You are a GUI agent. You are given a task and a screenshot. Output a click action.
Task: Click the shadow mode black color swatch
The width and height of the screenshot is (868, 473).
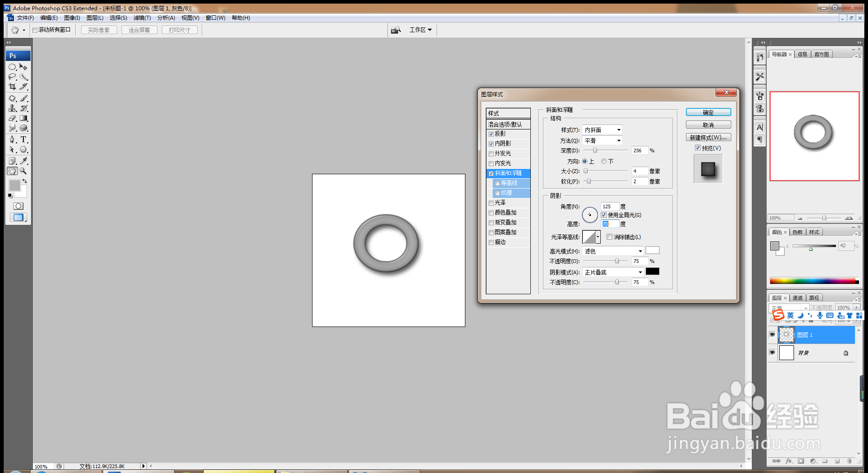652,271
